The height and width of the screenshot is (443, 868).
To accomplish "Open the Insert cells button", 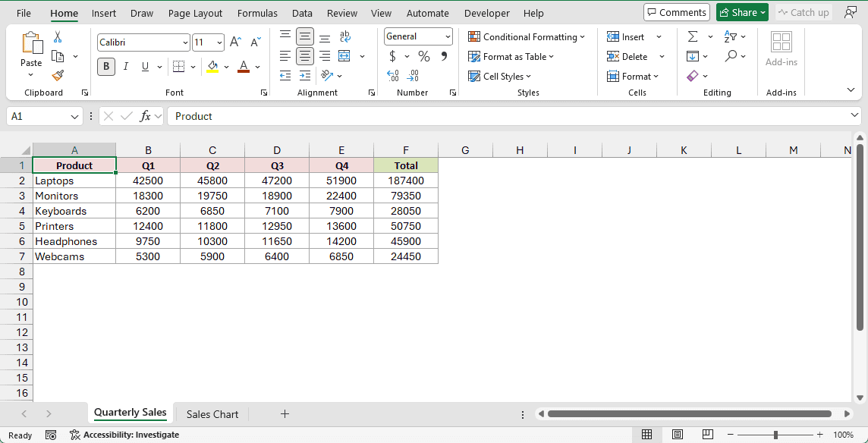I will (626, 36).
